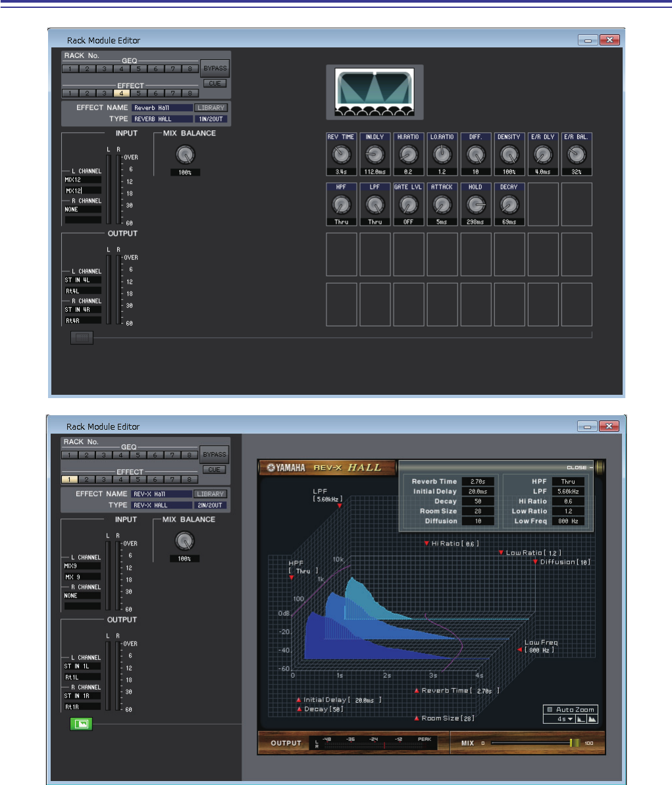Click the DENSITY knob

[509, 154]
